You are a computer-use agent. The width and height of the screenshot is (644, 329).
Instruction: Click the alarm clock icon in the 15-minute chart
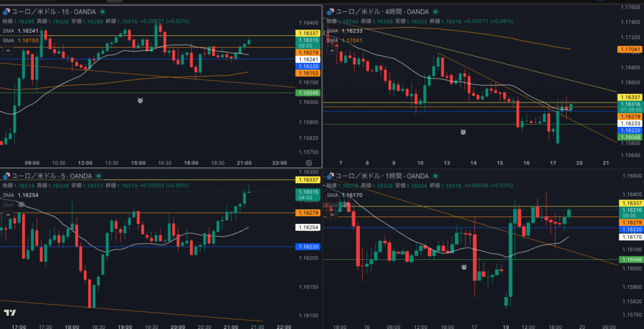pyautogui.click(x=140, y=100)
